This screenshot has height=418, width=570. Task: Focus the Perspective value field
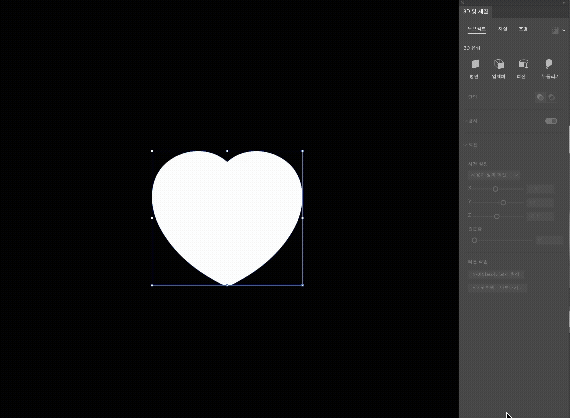pyautogui.click(x=549, y=240)
